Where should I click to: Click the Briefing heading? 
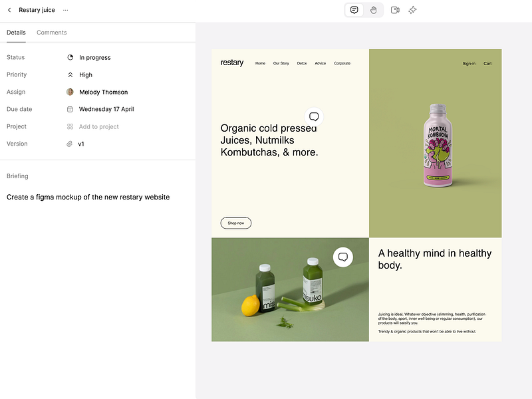pyautogui.click(x=17, y=176)
